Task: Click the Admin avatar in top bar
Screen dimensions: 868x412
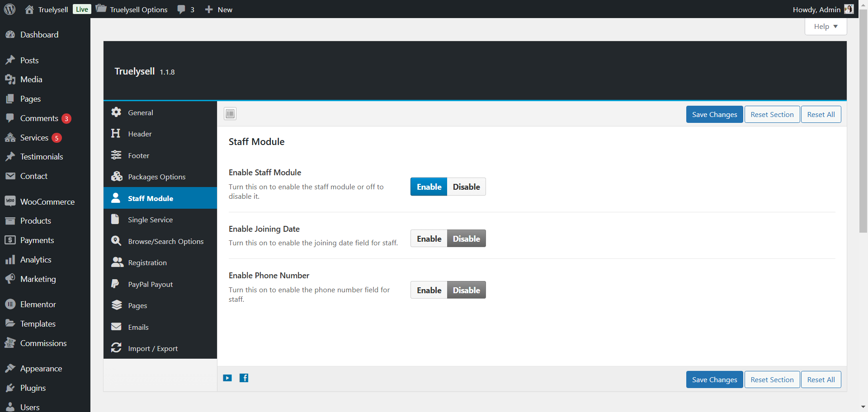Action: coord(849,9)
